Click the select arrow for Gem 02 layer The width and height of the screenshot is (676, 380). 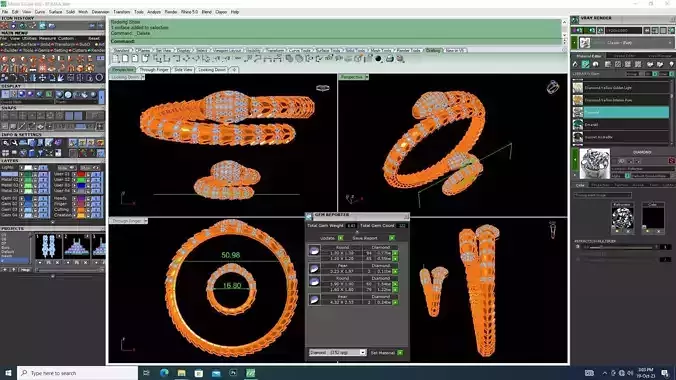coord(22,204)
